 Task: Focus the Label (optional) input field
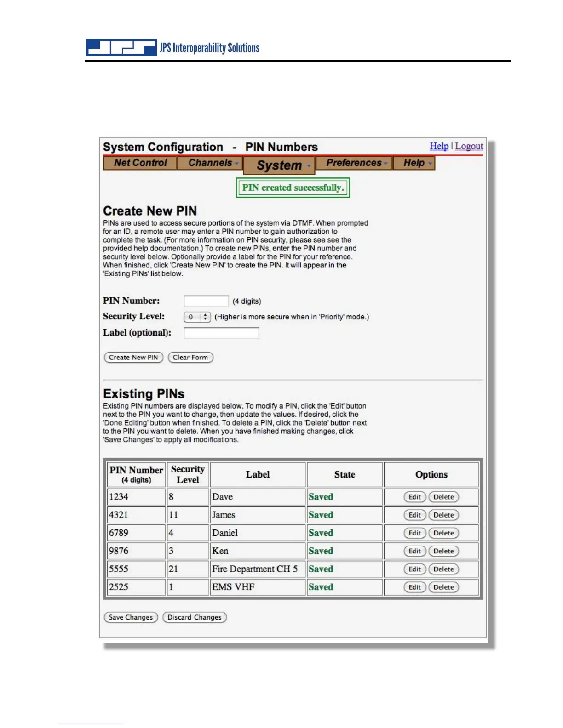click(x=221, y=333)
